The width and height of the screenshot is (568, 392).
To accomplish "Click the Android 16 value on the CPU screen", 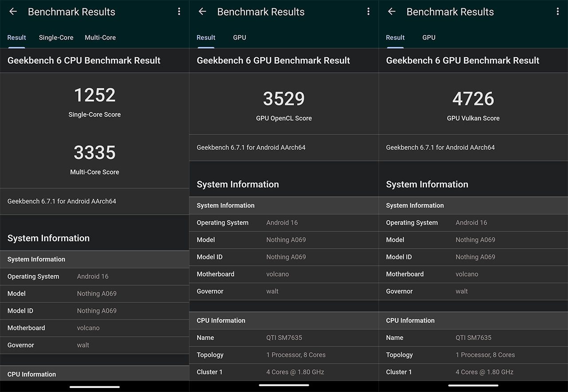I will click(93, 276).
